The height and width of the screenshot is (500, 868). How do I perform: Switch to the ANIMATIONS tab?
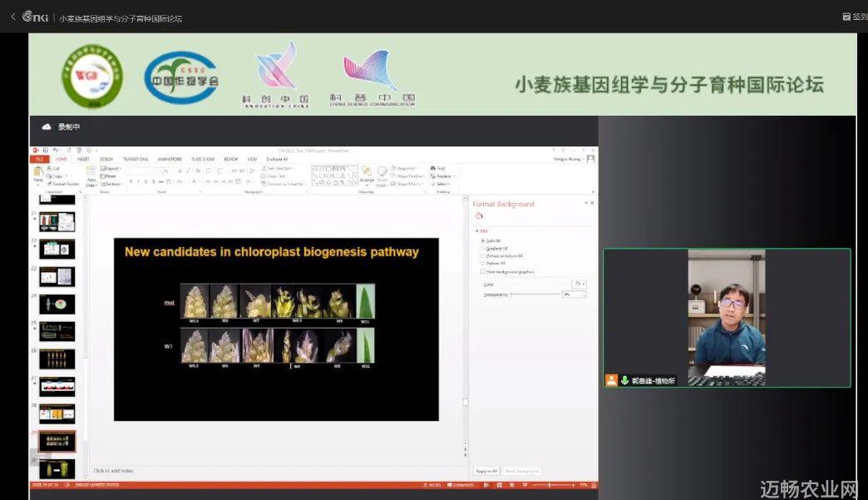coord(170,159)
